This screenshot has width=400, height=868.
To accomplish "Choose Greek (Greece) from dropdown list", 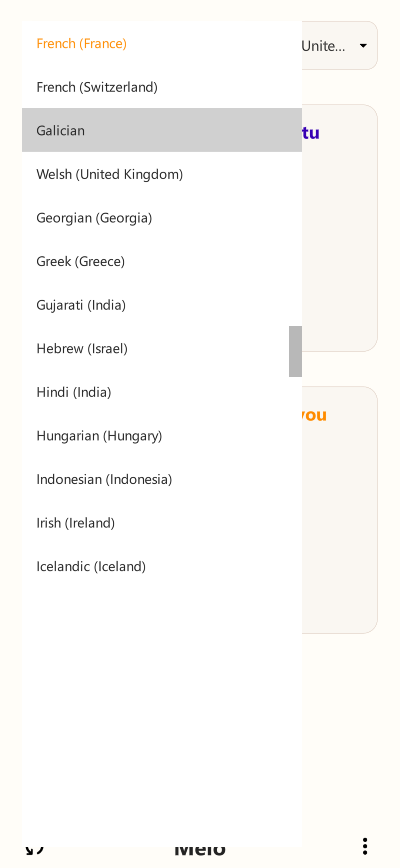I will coord(162,261).
